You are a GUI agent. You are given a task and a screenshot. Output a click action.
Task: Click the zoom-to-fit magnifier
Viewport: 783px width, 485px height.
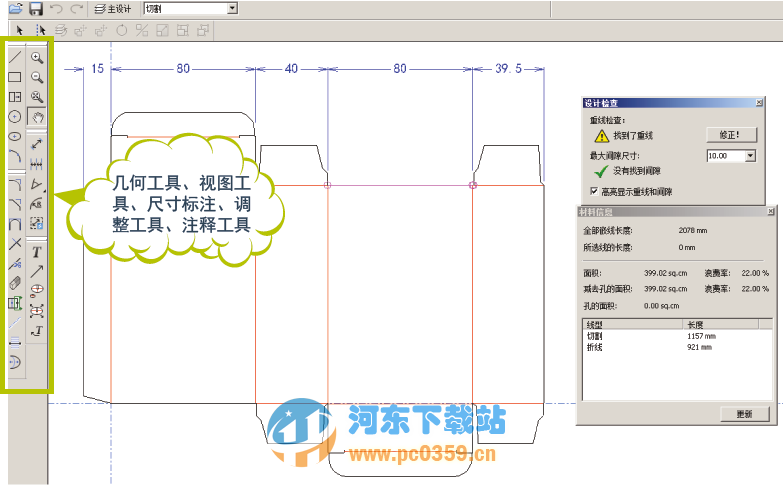tap(36, 96)
